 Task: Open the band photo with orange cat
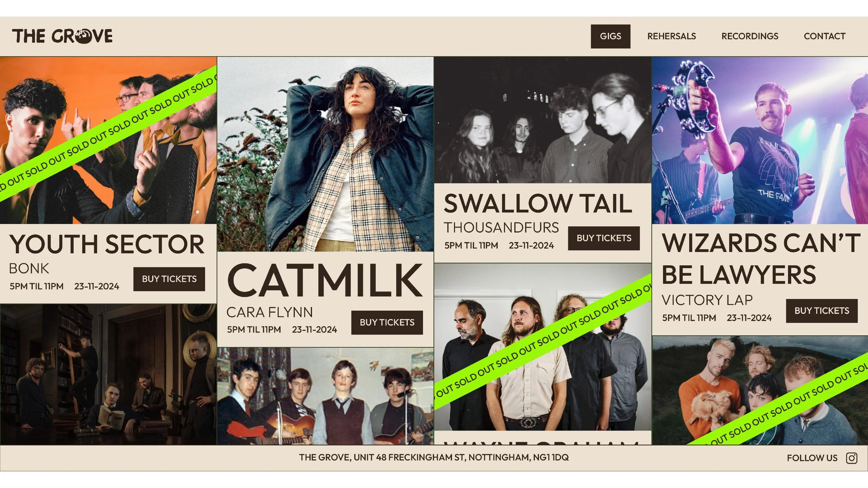[760, 390]
